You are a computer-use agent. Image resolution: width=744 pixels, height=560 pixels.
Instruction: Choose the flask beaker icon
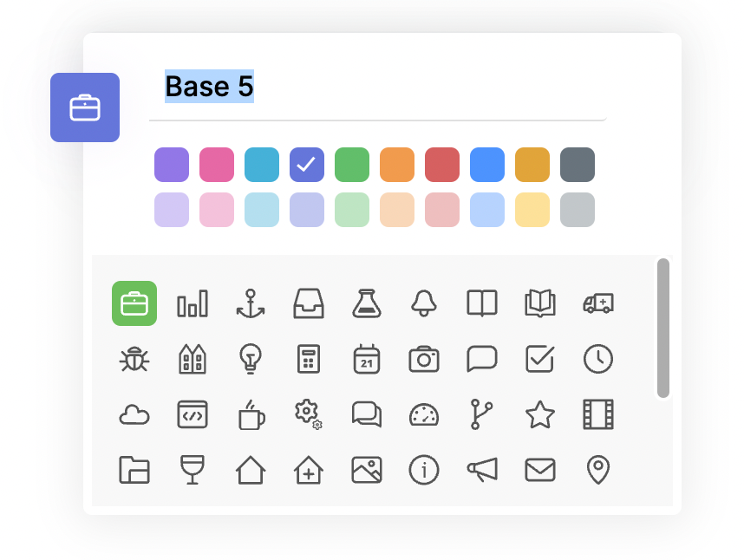366,303
